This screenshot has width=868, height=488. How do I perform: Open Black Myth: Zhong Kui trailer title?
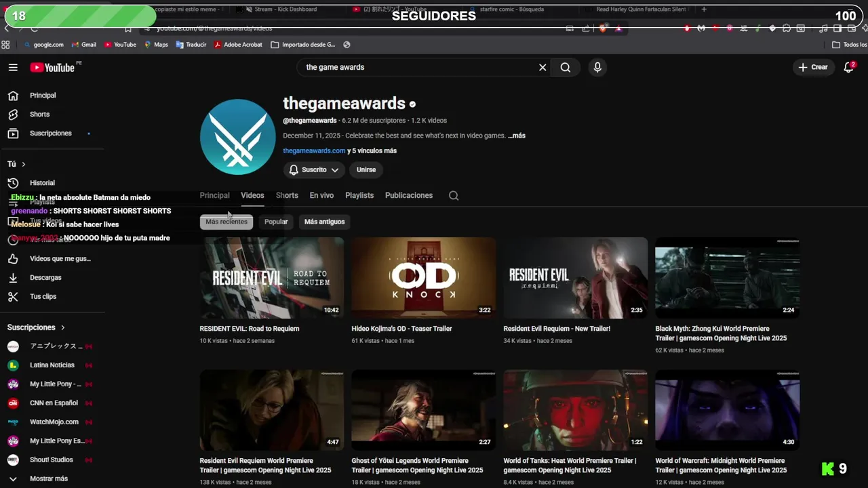[721, 333]
